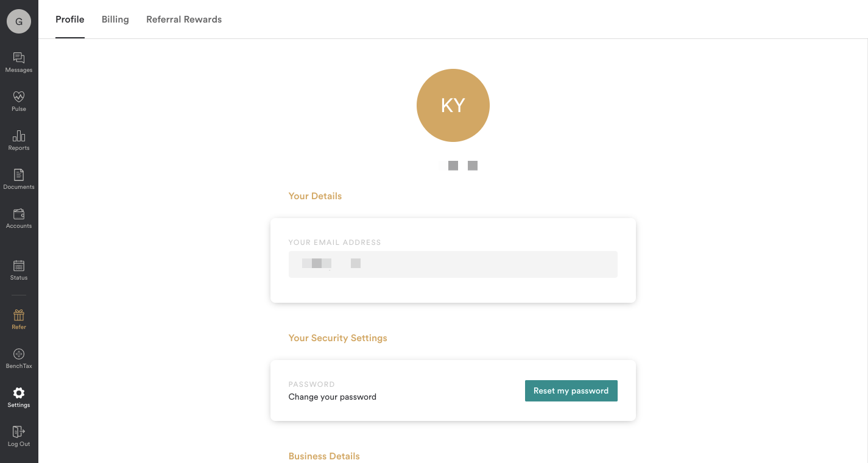The width and height of the screenshot is (868, 463).
Task: Click the Your Security Settings heading
Action: 338,338
